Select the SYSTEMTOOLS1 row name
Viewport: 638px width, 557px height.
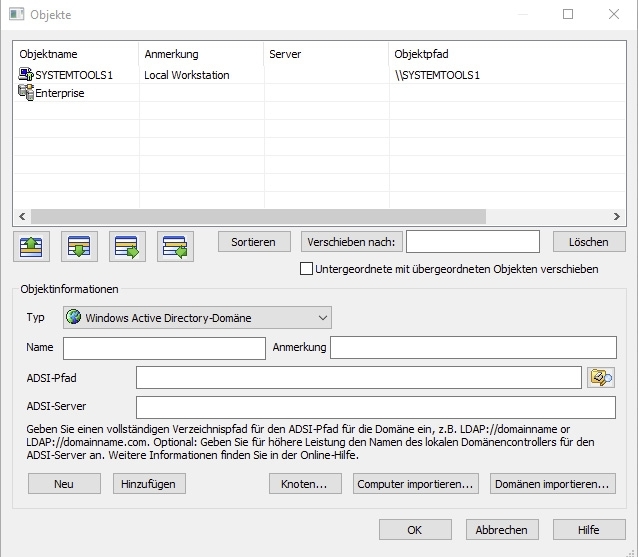(x=74, y=75)
